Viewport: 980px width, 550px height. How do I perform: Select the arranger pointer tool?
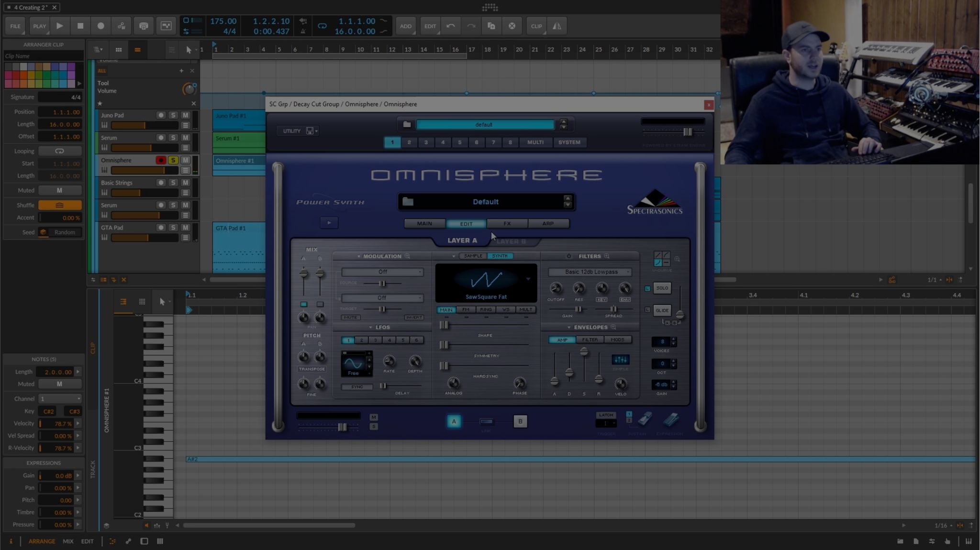coord(189,50)
